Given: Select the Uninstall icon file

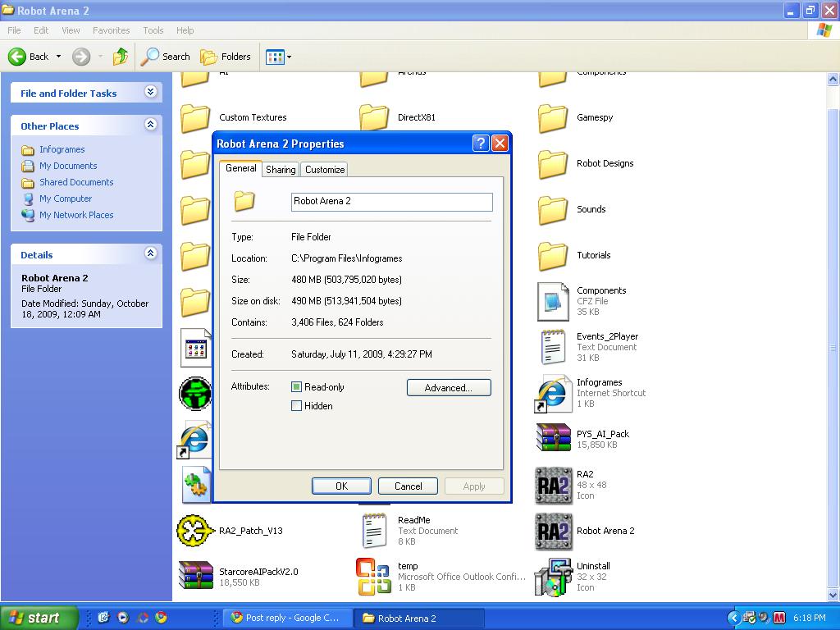Looking at the screenshot, I should click(x=573, y=577).
